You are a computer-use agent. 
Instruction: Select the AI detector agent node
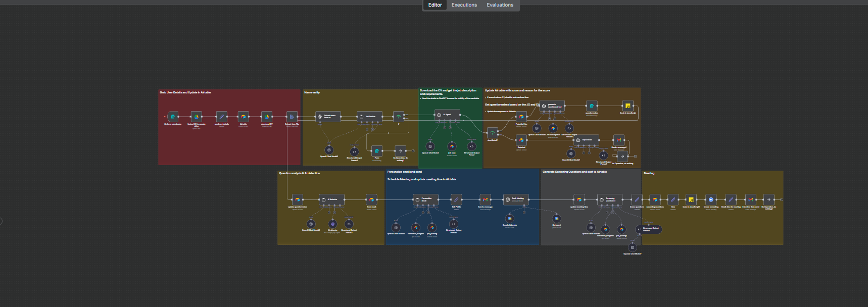coord(331,199)
